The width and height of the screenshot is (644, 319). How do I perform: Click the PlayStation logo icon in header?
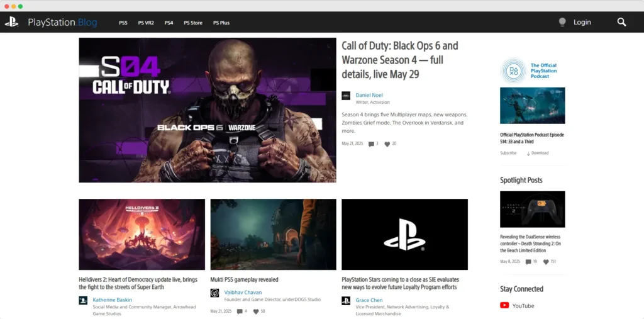coord(11,22)
